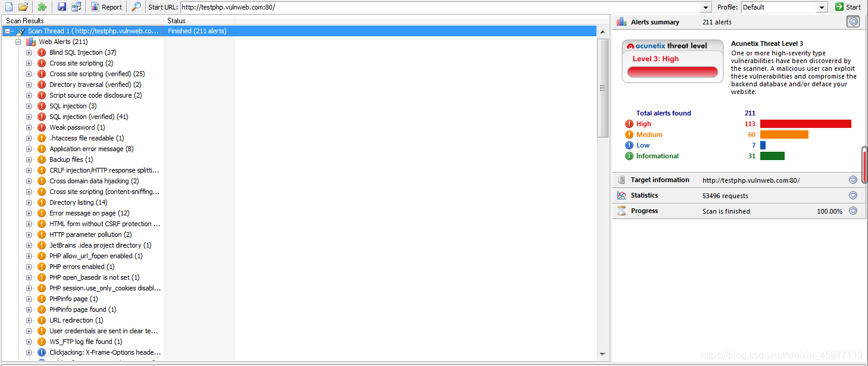Expand the Cross site scripting (2) node
Viewport: 868px width, 366px height.
click(x=29, y=63)
